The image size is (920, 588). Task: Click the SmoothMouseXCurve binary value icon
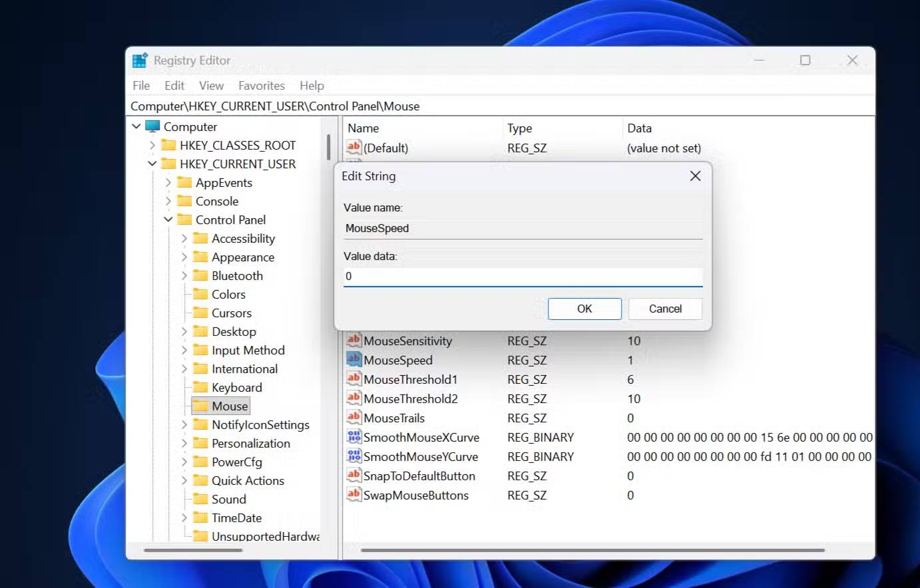pyautogui.click(x=353, y=437)
